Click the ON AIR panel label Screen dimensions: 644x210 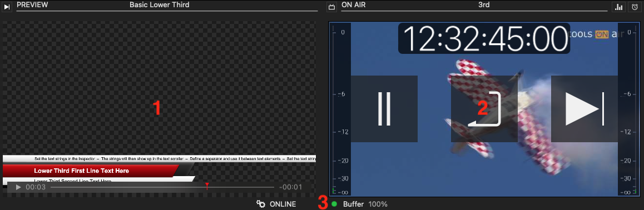pos(354,5)
